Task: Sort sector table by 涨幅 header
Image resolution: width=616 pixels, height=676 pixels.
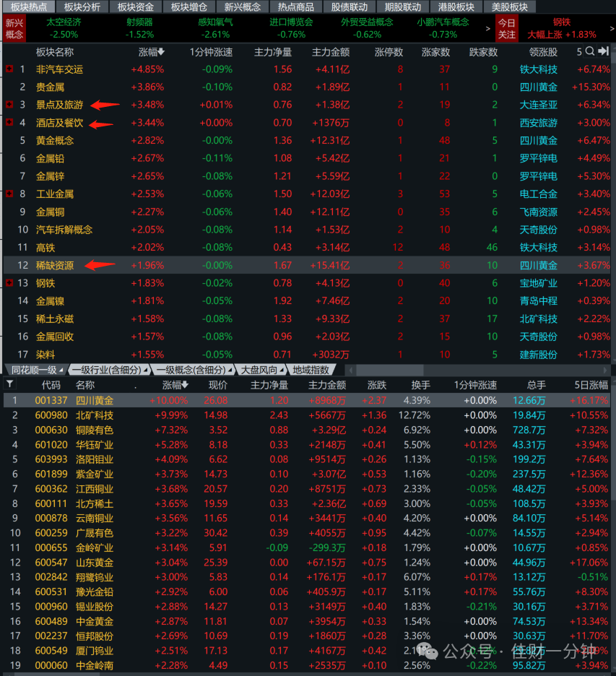Action: (x=152, y=52)
